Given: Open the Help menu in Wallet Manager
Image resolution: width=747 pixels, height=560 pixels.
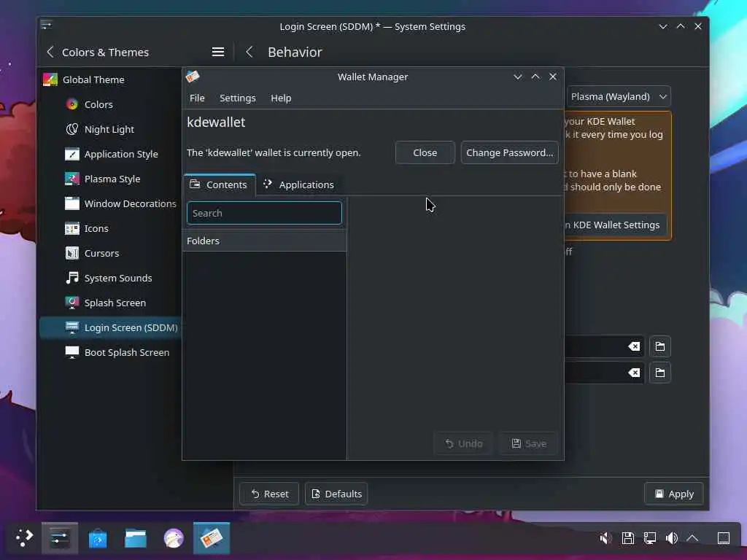Looking at the screenshot, I should (x=281, y=98).
